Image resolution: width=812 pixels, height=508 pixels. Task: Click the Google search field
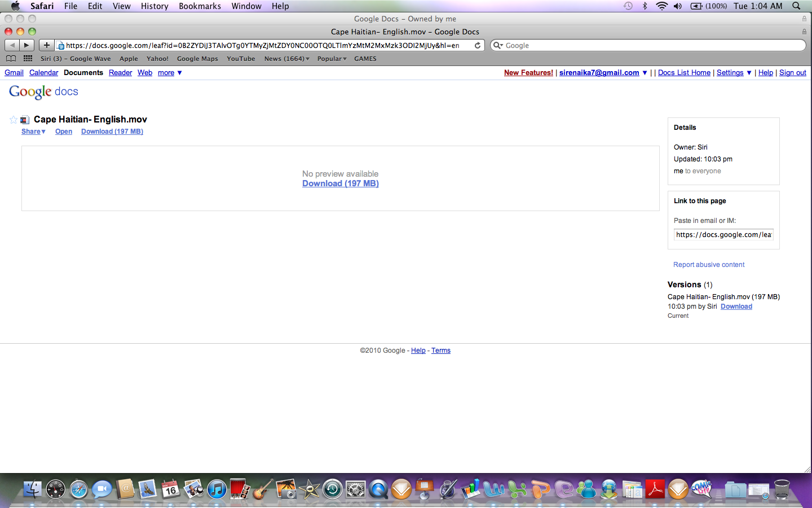[x=648, y=45]
